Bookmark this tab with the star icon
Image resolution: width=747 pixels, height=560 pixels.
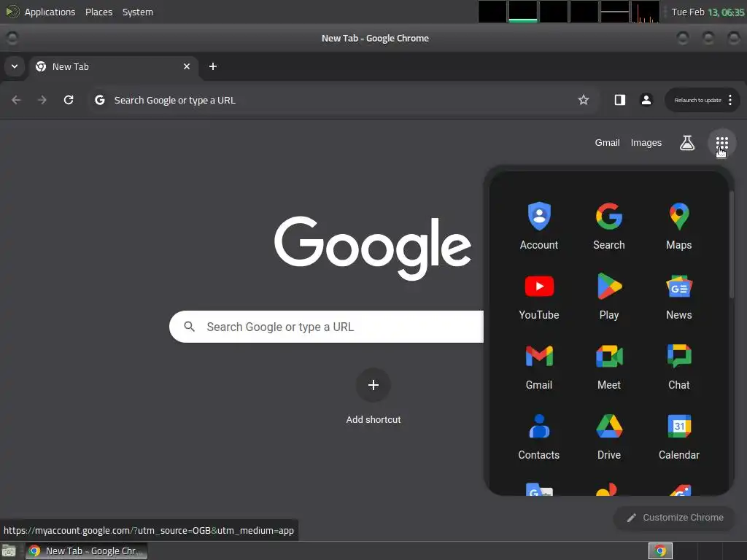click(583, 100)
